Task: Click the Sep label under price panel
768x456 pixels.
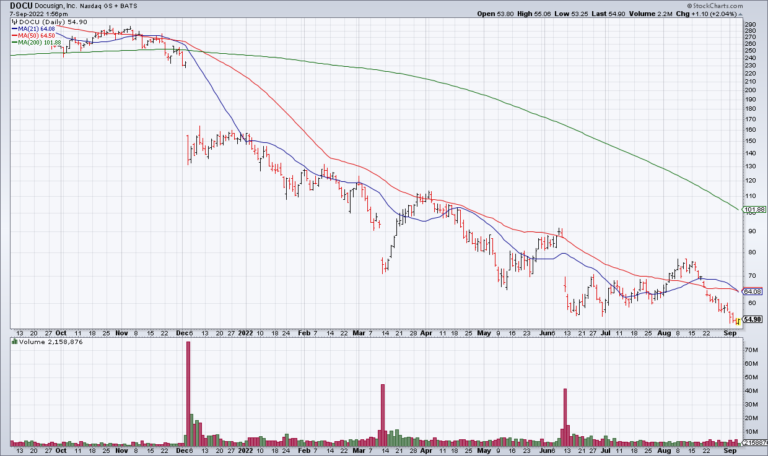Action: [730, 333]
